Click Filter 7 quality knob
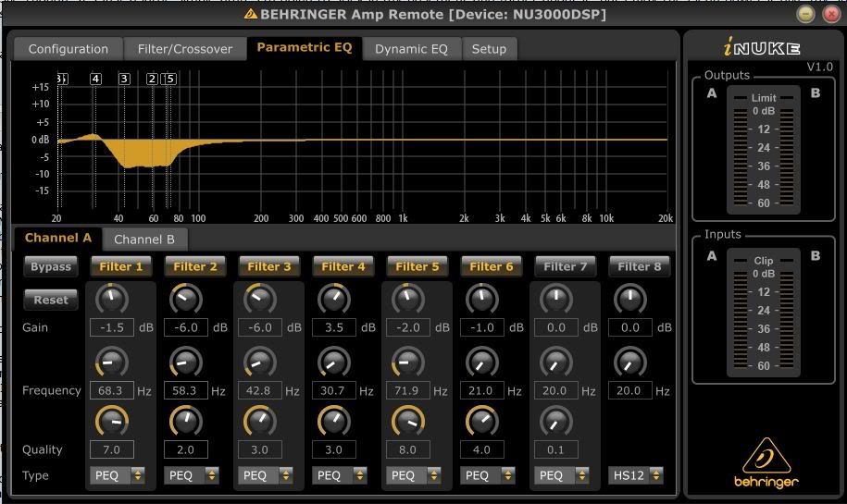 pos(555,421)
